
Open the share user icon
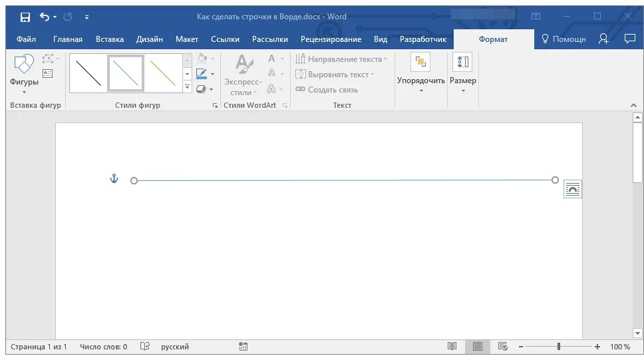click(603, 39)
